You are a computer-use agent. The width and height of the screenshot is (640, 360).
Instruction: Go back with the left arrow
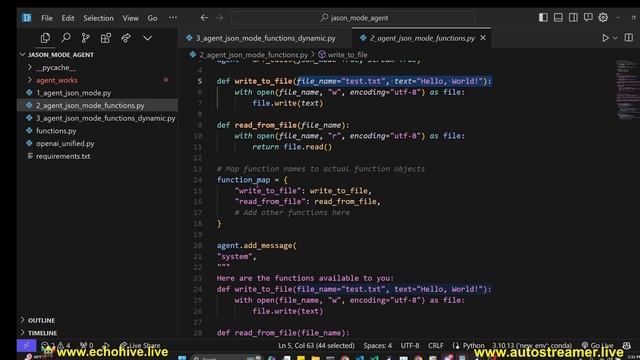pyautogui.click(x=204, y=18)
